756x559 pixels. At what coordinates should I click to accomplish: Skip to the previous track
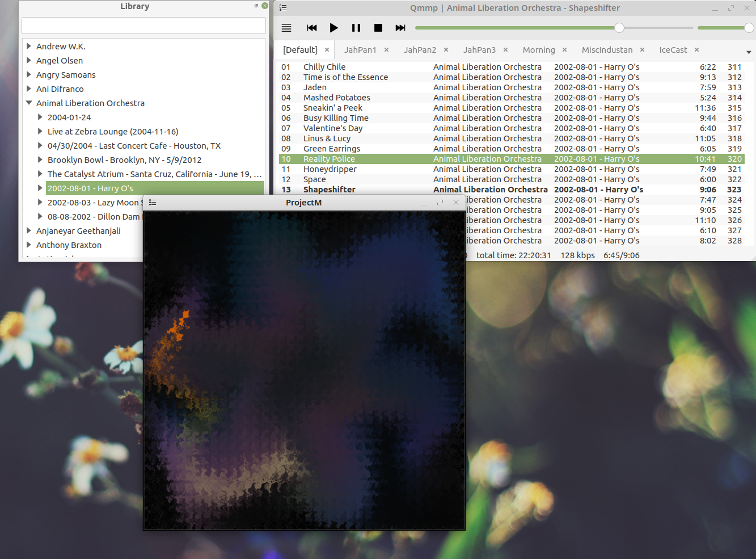[x=312, y=28]
